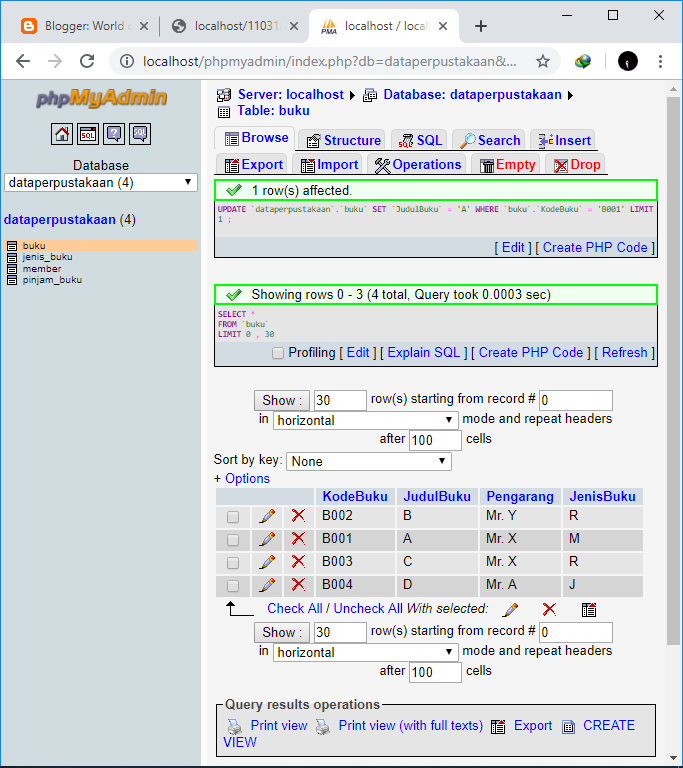The image size is (683, 768).
Task: Open the SQL query window icon
Action: (x=88, y=134)
